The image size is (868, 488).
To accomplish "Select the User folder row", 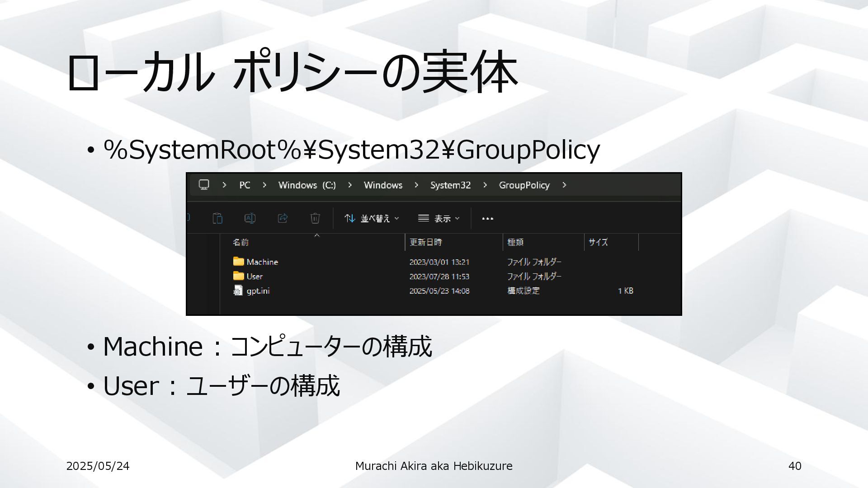I will (x=255, y=276).
